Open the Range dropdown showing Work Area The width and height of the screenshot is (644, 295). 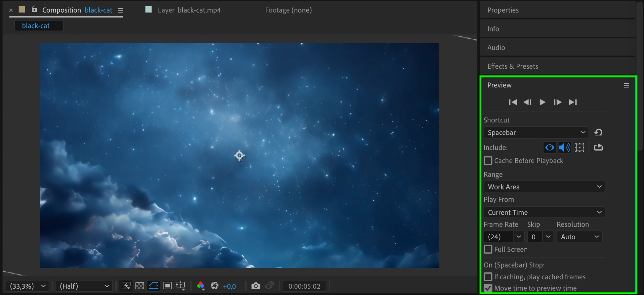click(544, 187)
